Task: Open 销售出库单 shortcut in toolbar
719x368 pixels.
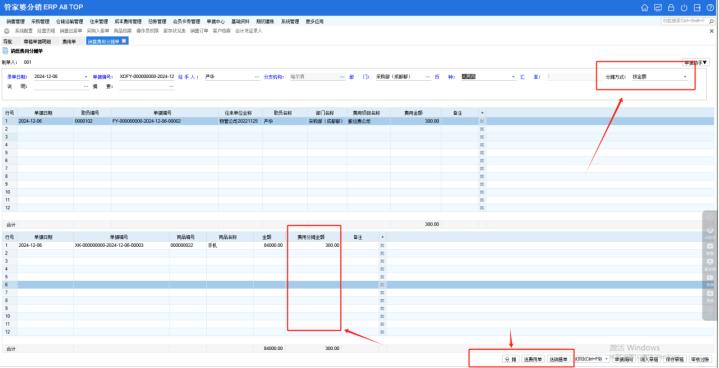Action: click(x=71, y=31)
